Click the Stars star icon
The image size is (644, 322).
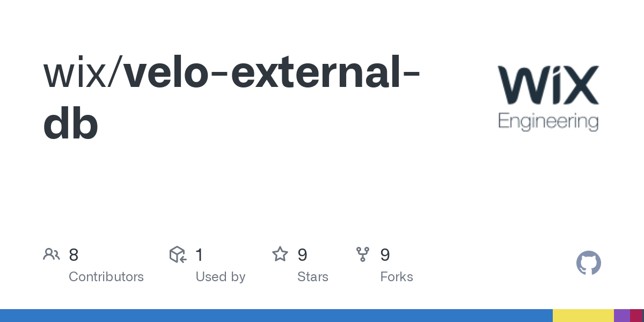[x=280, y=254]
